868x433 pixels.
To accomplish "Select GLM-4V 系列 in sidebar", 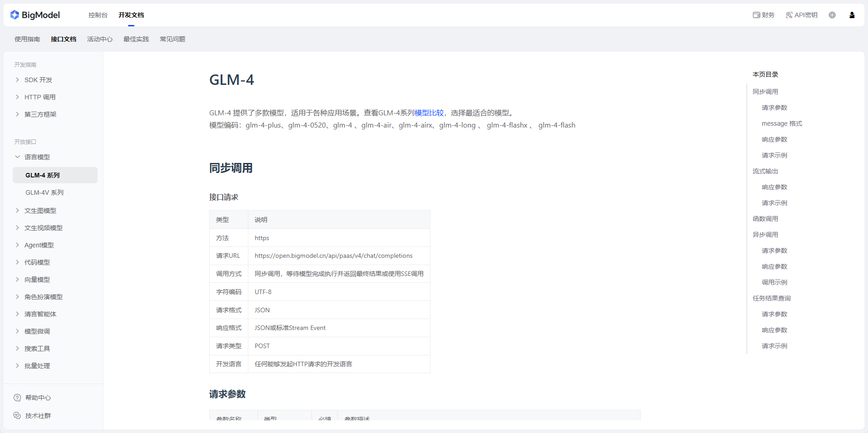I will [x=44, y=192].
